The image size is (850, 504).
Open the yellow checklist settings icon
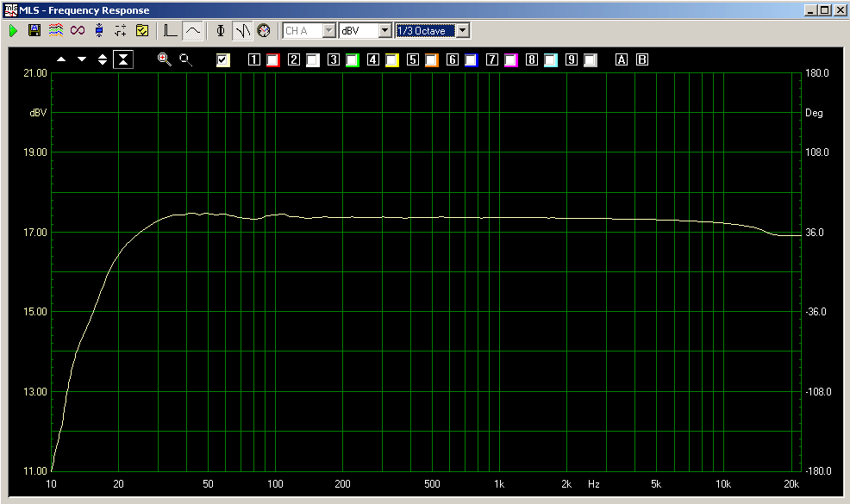pos(142,31)
